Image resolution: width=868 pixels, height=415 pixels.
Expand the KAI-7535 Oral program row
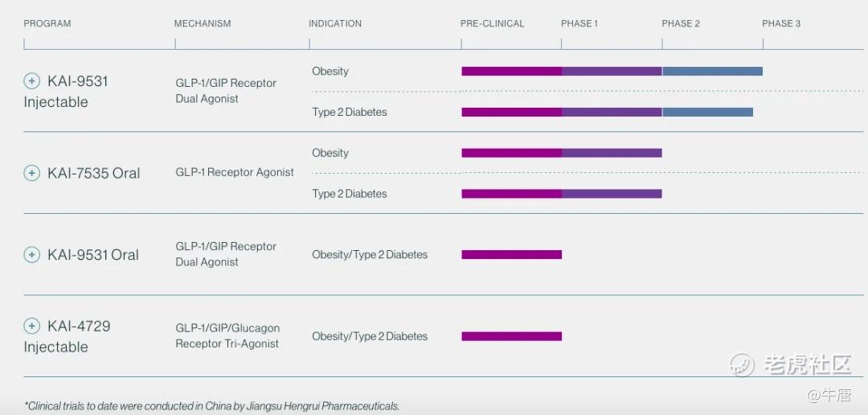click(32, 173)
